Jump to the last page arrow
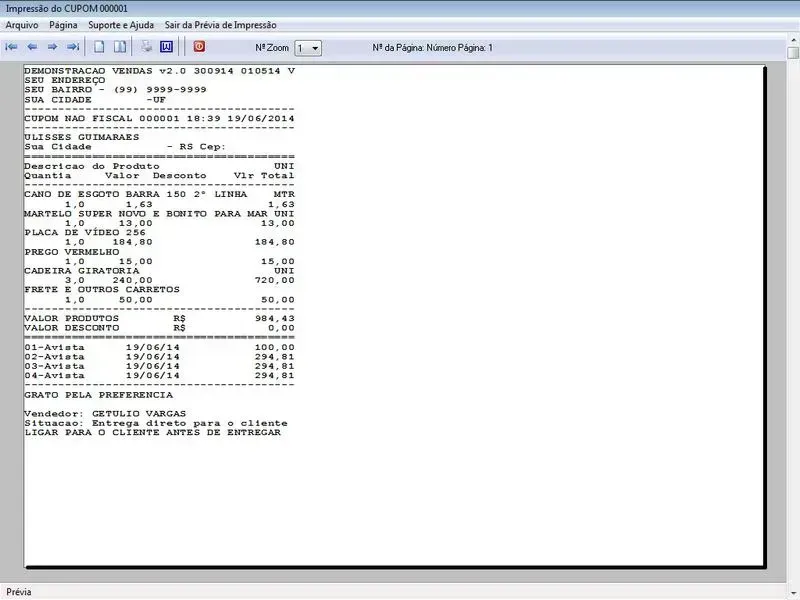 pyautogui.click(x=72, y=47)
